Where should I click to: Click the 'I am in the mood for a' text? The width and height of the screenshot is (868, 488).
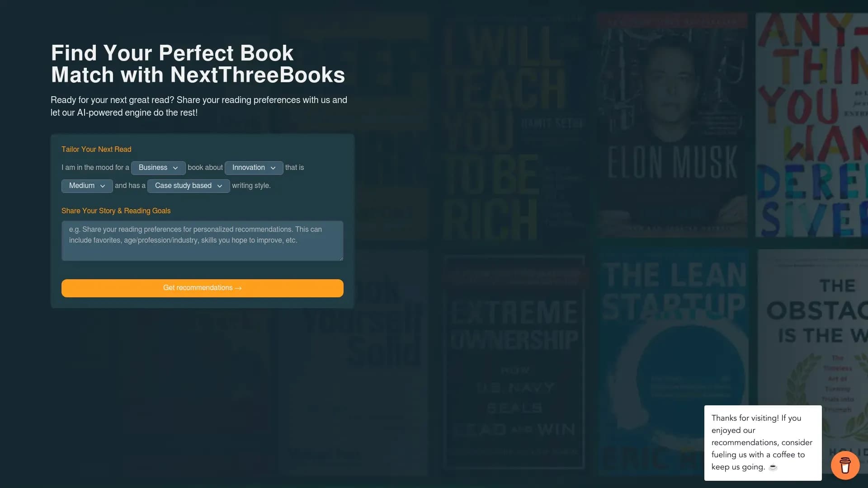click(x=95, y=168)
